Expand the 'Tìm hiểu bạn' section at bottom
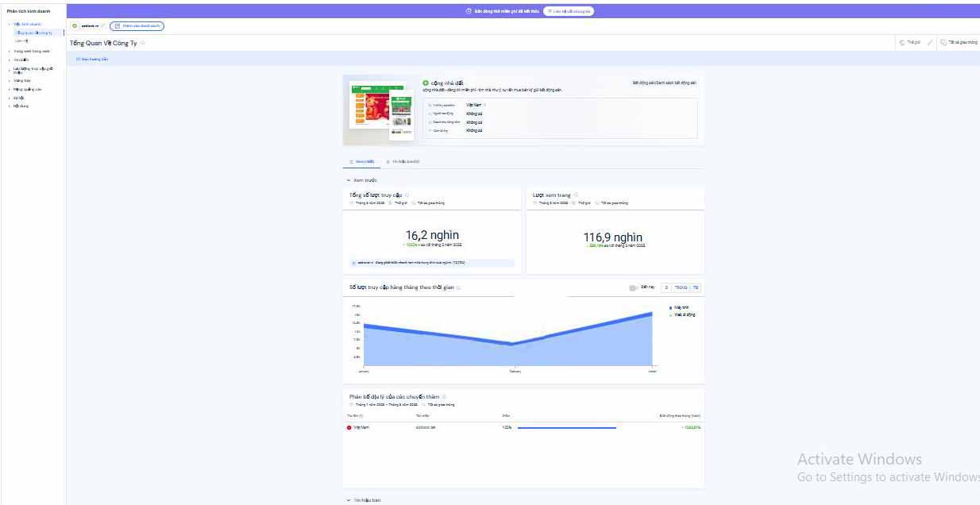 coord(348,500)
